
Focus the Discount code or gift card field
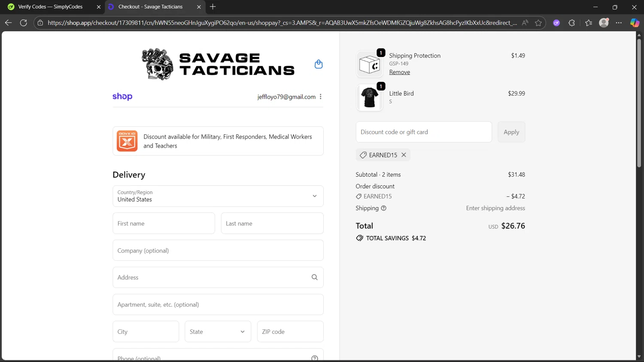tap(424, 132)
